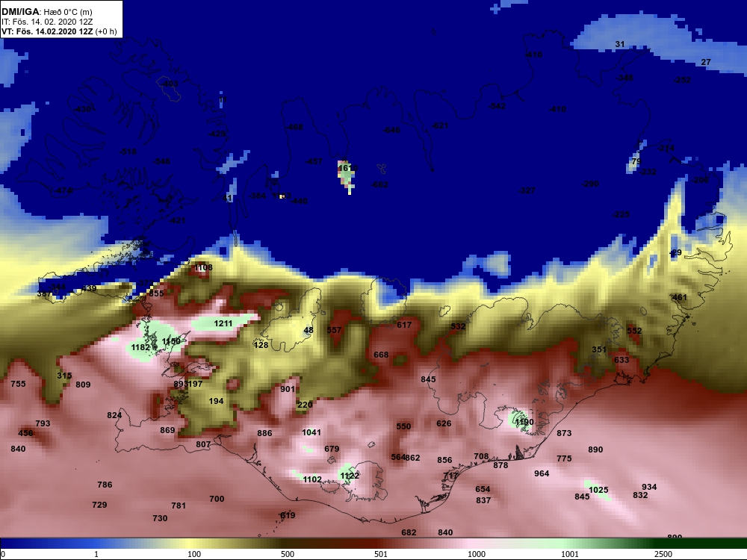Click the map value '1211'
The width and height of the screenshot is (747, 560).
[x=223, y=323]
